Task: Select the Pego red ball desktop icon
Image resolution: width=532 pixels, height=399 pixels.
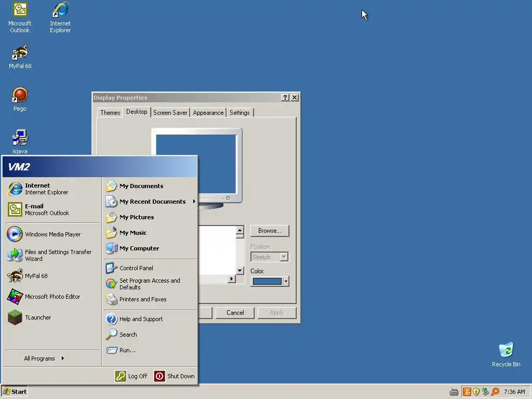Action: tap(20, 99)
